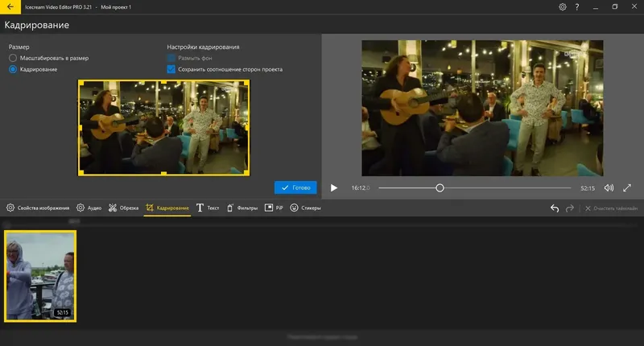The width and height of the screenshot is (644, 346).
Task: Go back with the yellow arrow button
Action: point(10,6)
